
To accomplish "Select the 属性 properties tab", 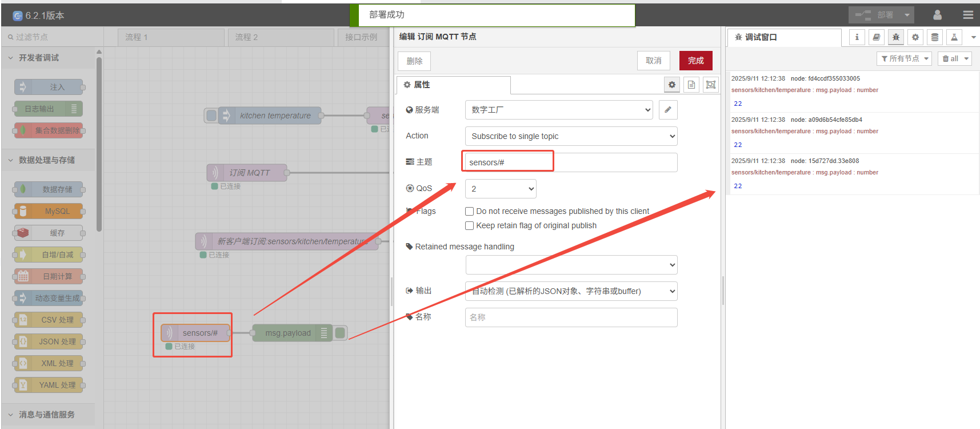I will tap(453, 85).
